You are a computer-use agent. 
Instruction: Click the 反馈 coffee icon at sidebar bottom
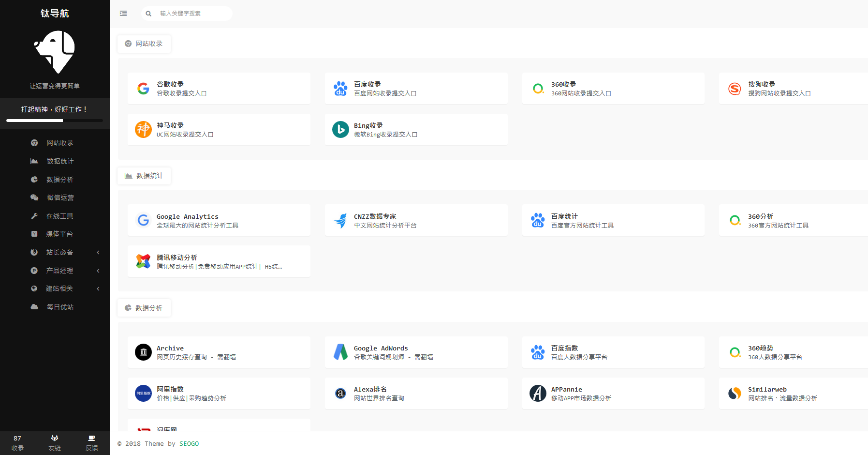[92, 438]
